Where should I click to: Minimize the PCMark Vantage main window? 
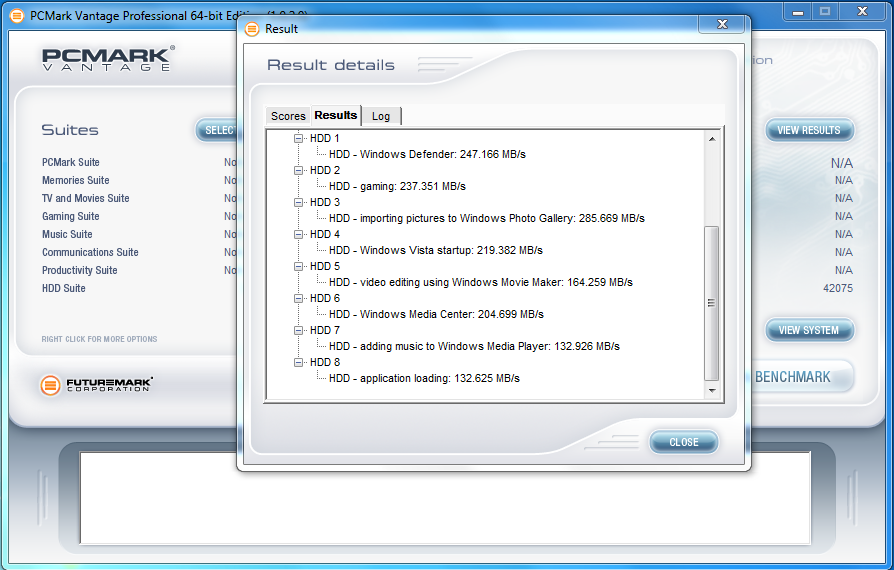pos(797,12)
